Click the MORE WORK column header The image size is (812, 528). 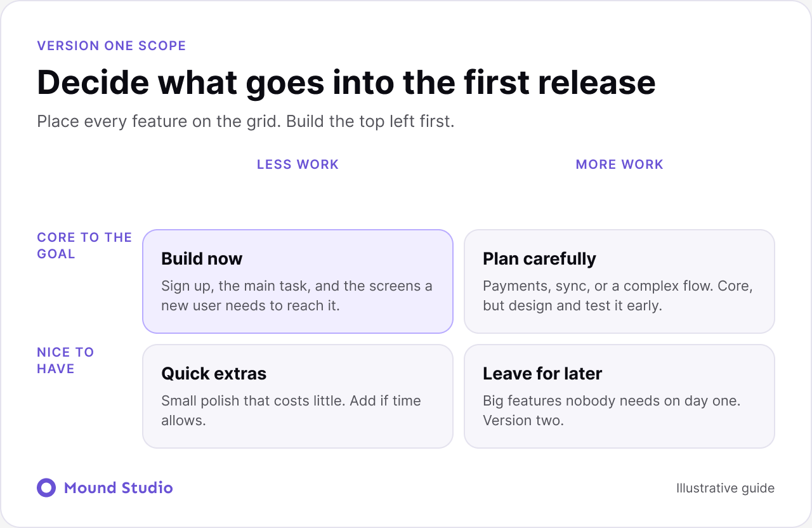[x=619, y=164]
